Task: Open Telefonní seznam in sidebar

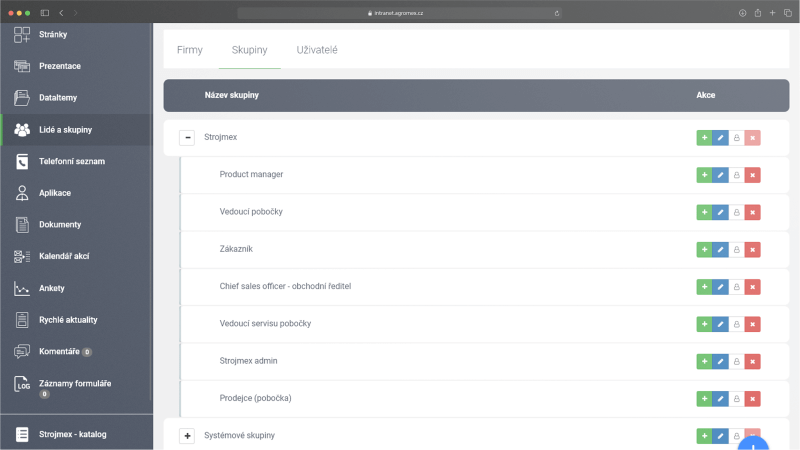Action: pos(71,161)
